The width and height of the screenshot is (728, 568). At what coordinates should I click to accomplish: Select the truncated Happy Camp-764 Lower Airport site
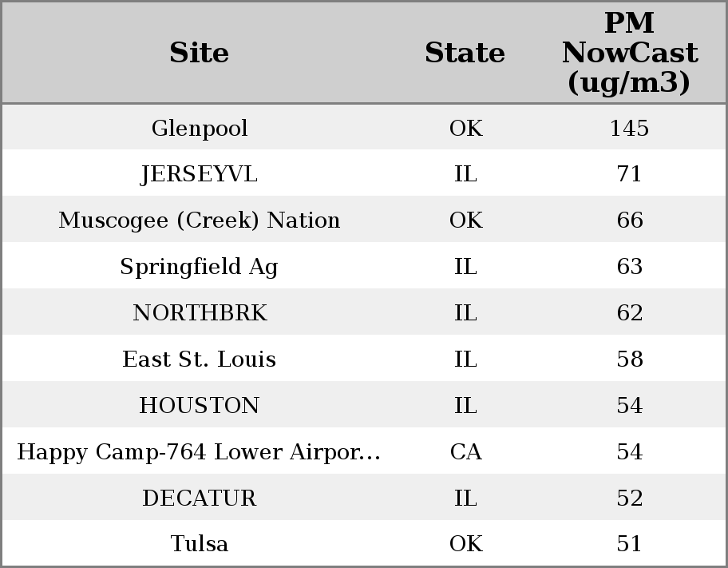[x=199, y=452]
